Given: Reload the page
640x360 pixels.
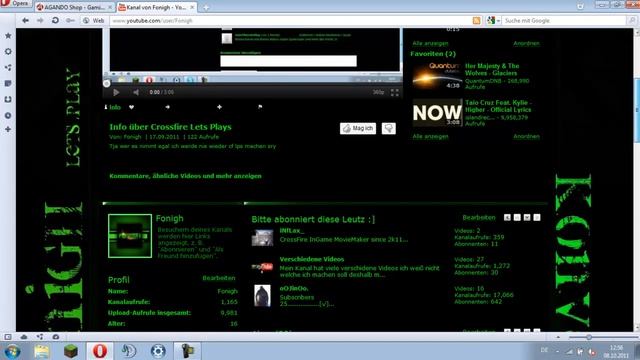Looking at the screenshot, I should tap(55, 20).
